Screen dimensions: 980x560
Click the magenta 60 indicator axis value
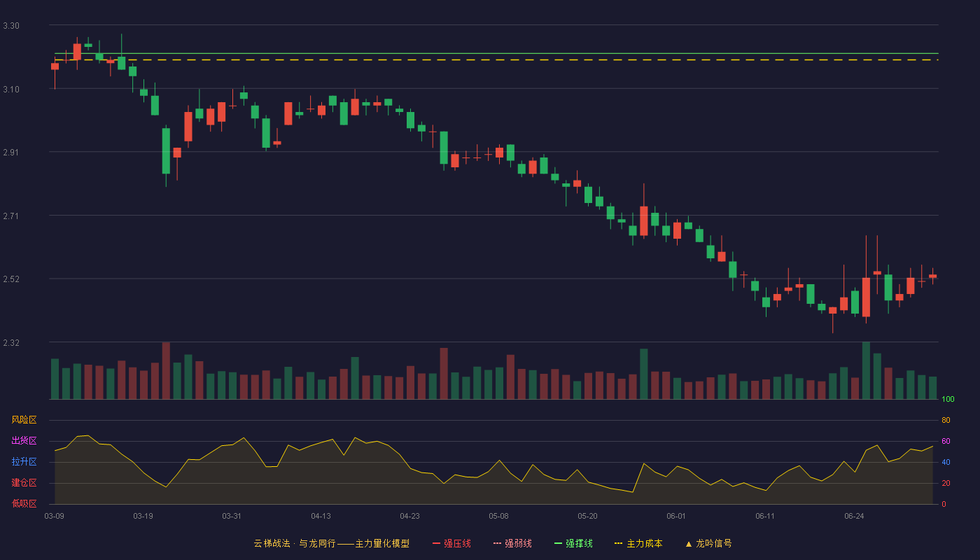click(x=946, y=441)
